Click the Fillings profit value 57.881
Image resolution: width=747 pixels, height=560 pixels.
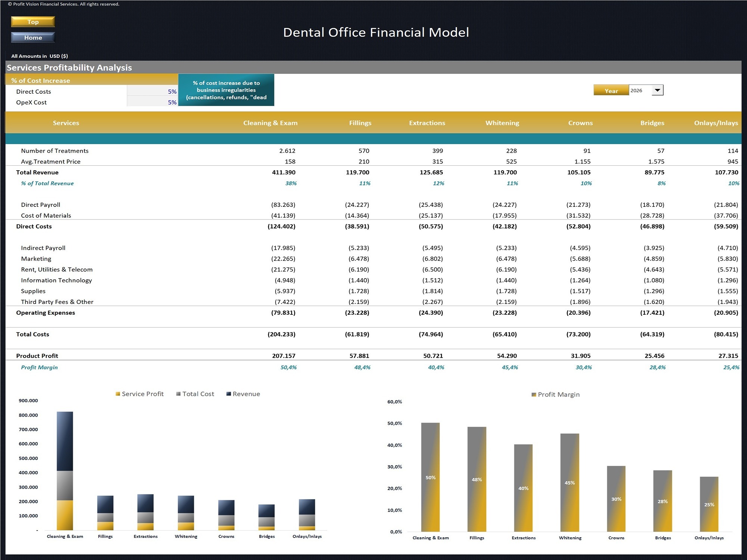click(359, 356)
